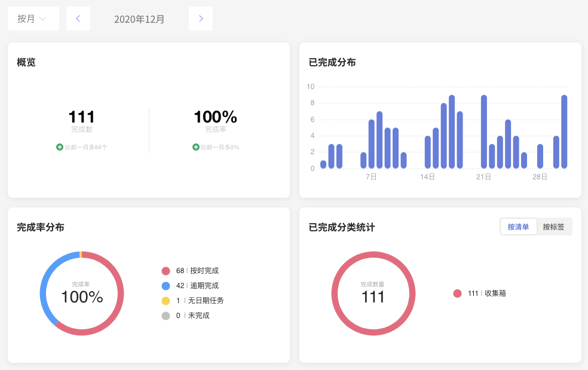Click green up arrow beside 比前一月多84个
This screenshot has height=370, width=588.
coord(60,147)
